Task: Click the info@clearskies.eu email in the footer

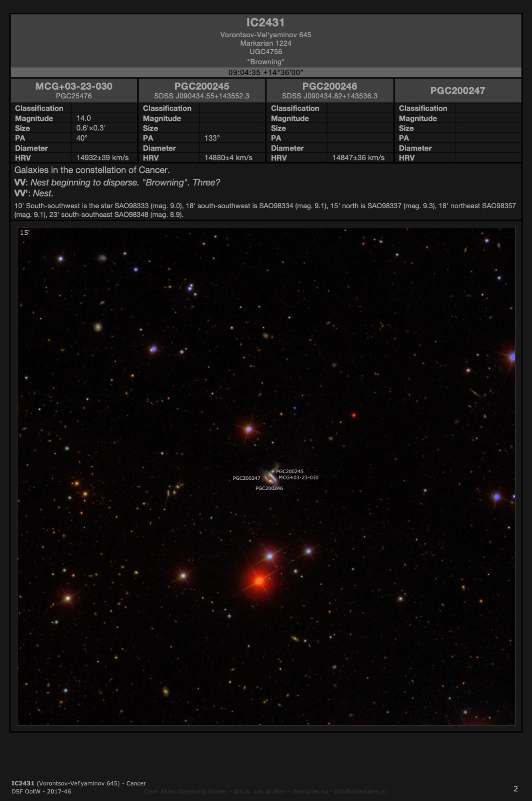Action: tap(361, 791)
